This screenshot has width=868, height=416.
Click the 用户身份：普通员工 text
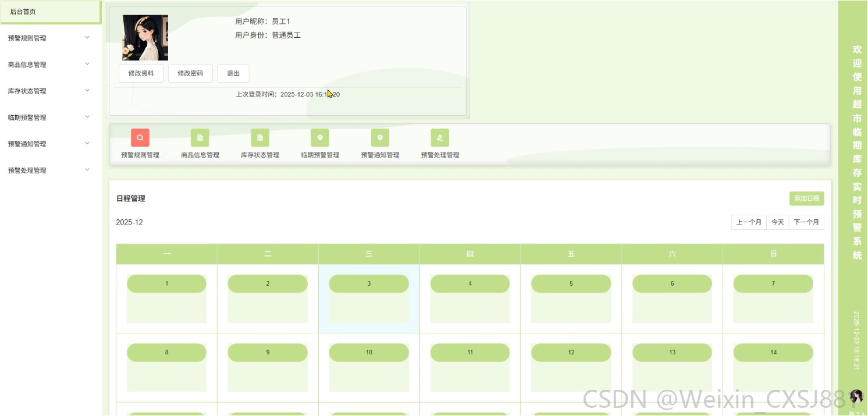point(268,35)
